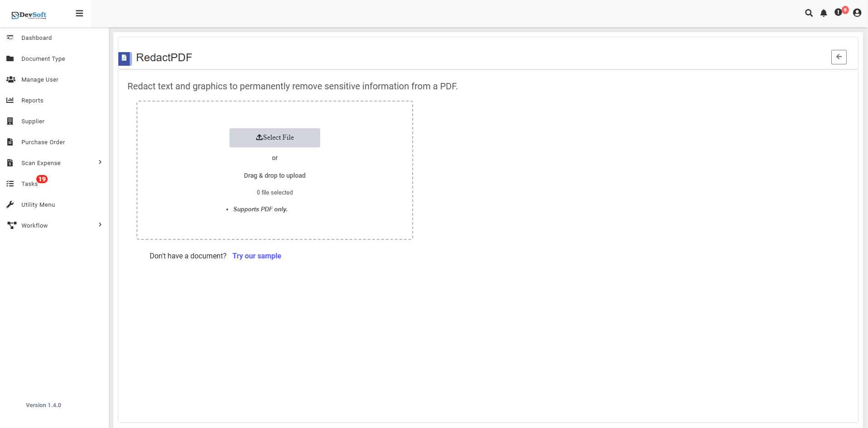This screenshot has width=868, height=428.
Task: Click the back arrow on RedactPDF panel
Action: [839, 57]
